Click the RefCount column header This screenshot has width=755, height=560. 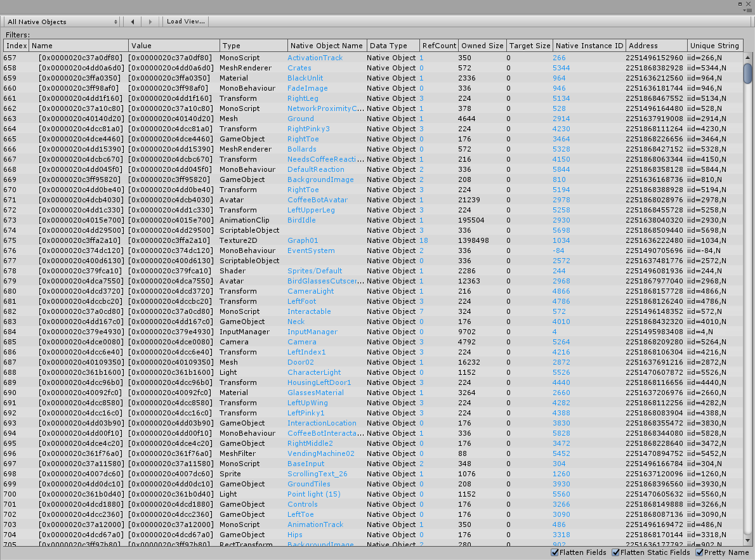tap(438, 45)
